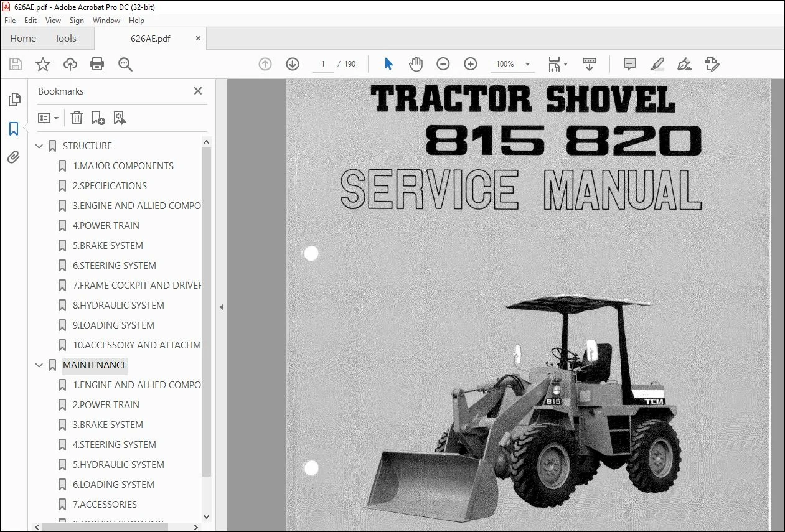Close the 626AE.pdf tab
This screenshot has height=532, width=785.
pyautogui.click(x=199, y=38)
